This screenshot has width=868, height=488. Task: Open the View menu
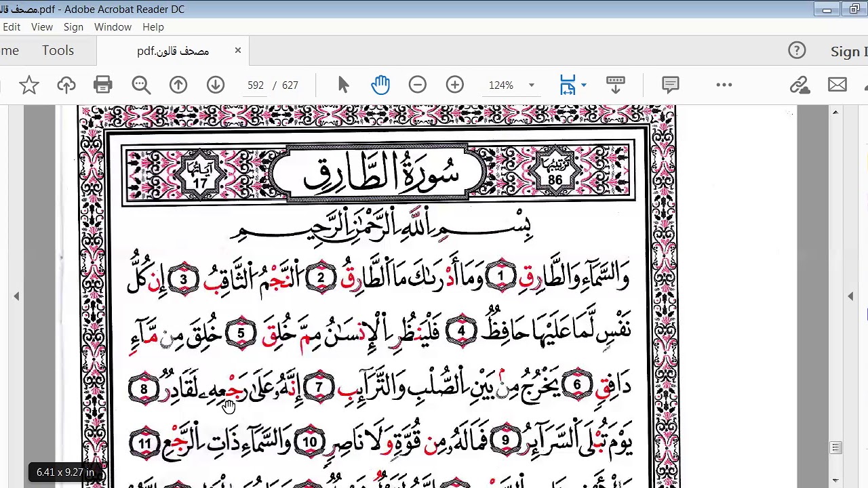[x=42, y=27]
